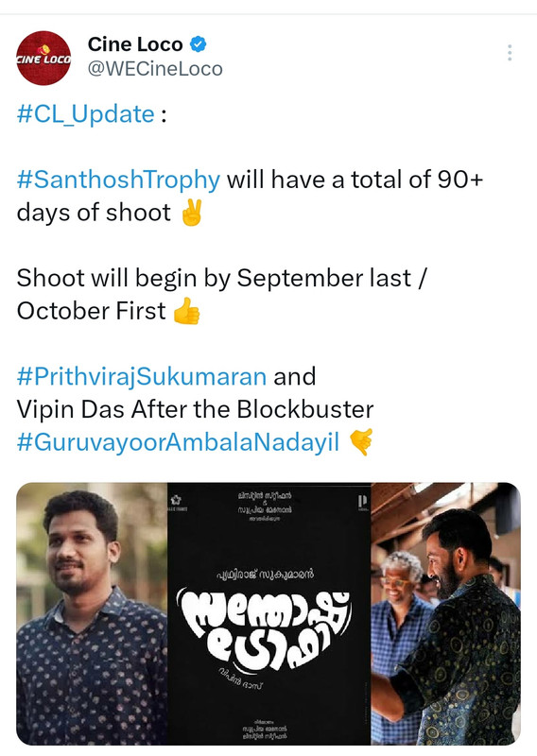
Task: Open the #SanthoshTrophy hashtag
Action: pyautogui.click(x=118, y=180)
